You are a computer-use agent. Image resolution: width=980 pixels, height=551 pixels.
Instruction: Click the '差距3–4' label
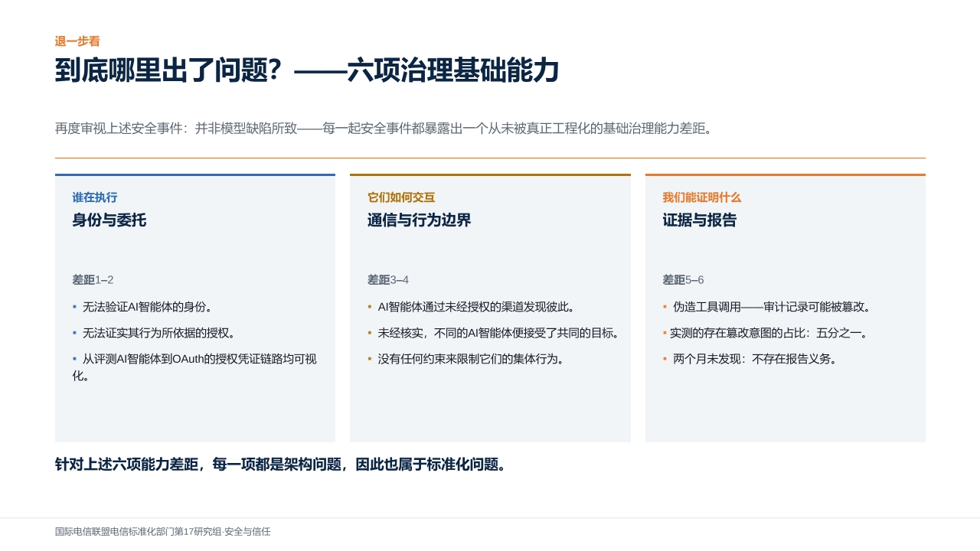[x=388, y=280]
